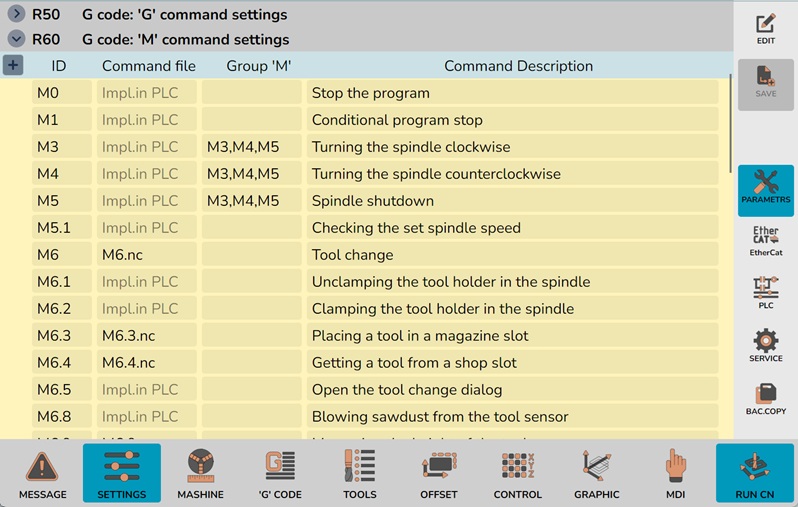Select the Settings tab in bottom bar
This screenshot has height=507, width=798.
click(122, 474)
